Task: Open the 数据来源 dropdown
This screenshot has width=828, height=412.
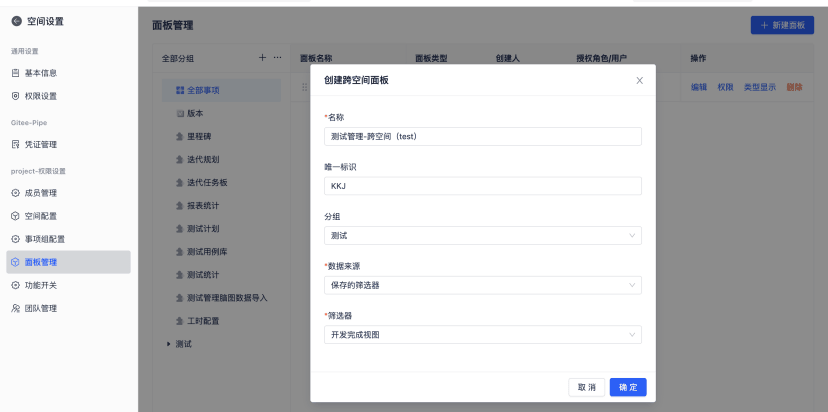Action: click(484, 285)
